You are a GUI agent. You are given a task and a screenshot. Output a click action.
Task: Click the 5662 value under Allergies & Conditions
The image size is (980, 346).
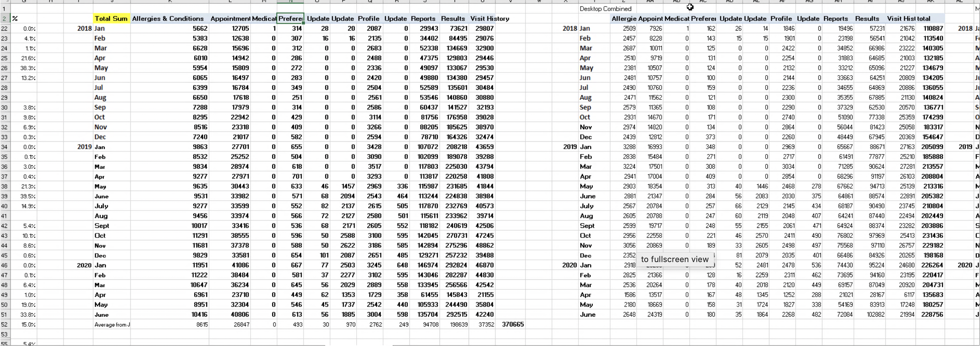200,28
